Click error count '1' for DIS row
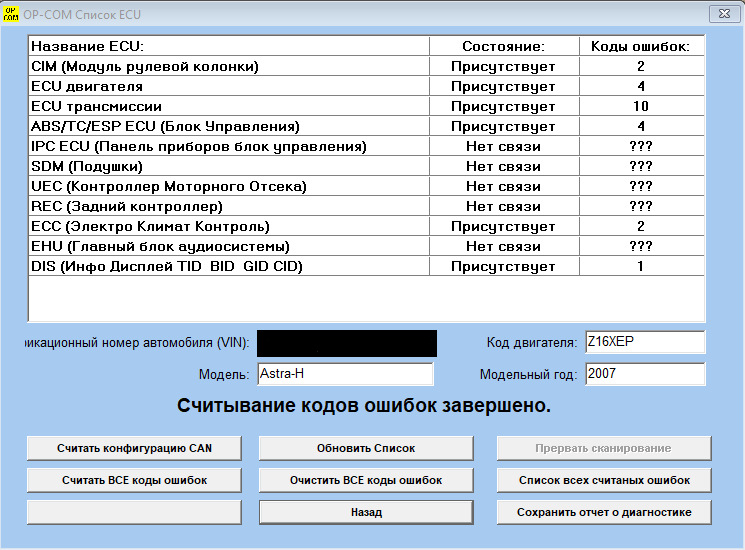 point(640,266)
